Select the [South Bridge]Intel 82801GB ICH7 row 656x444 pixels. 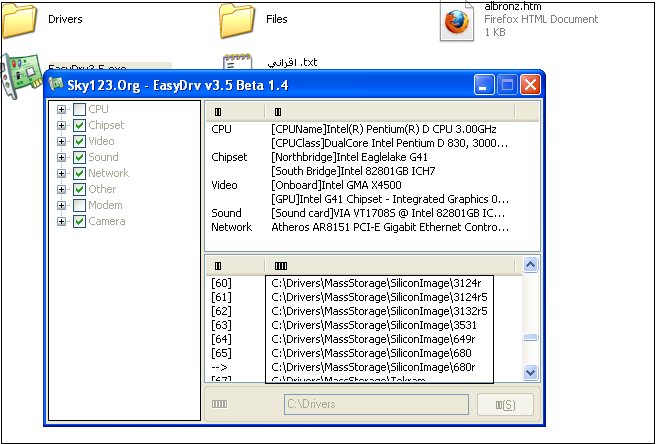click(x=360, y=171)
